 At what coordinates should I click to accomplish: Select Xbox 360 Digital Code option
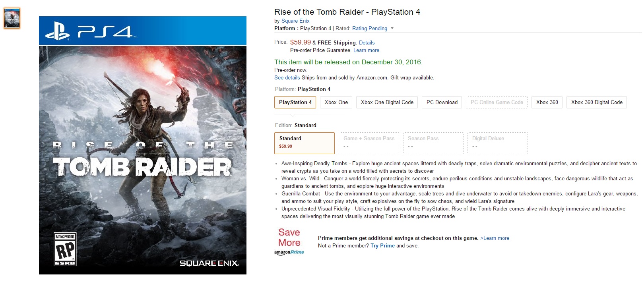596,102
